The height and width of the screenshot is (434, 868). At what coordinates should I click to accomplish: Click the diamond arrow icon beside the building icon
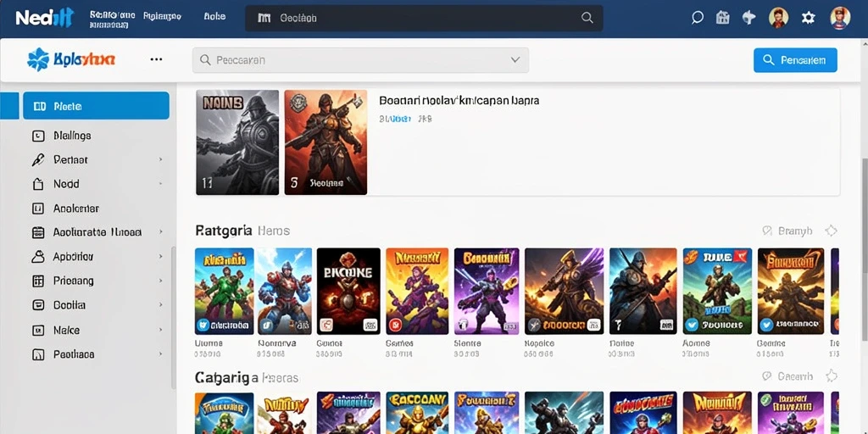(x=748, y=18)
